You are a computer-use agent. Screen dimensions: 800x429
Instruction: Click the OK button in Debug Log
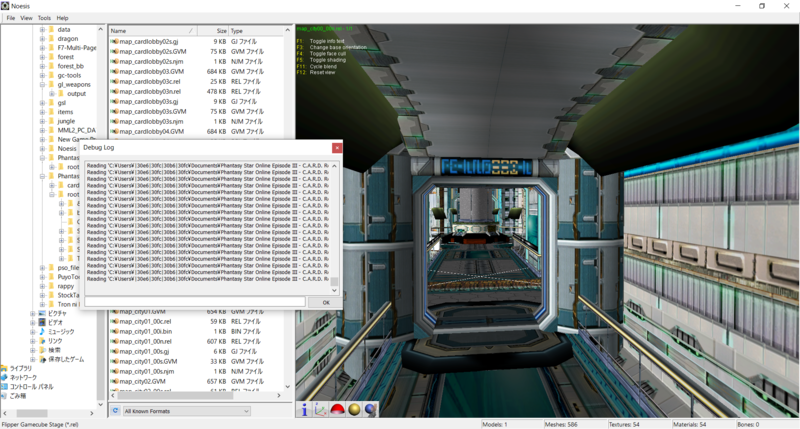[326, 302]
